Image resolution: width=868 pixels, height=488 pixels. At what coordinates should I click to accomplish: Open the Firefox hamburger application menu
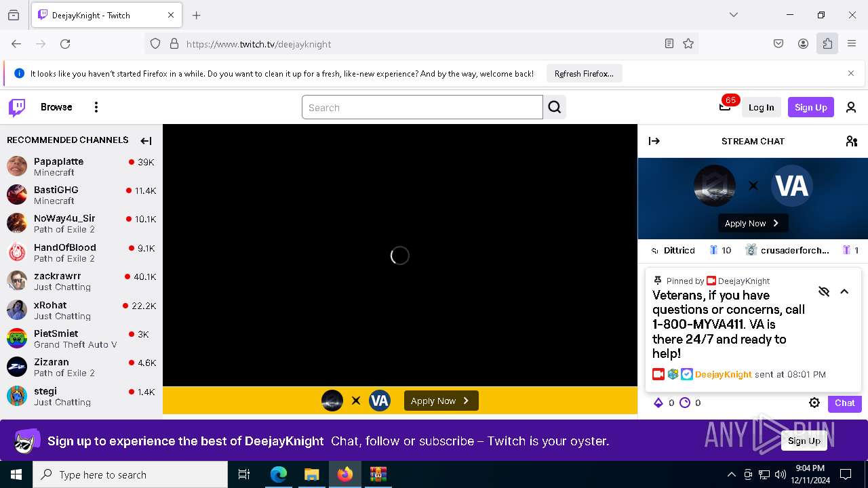852,43
